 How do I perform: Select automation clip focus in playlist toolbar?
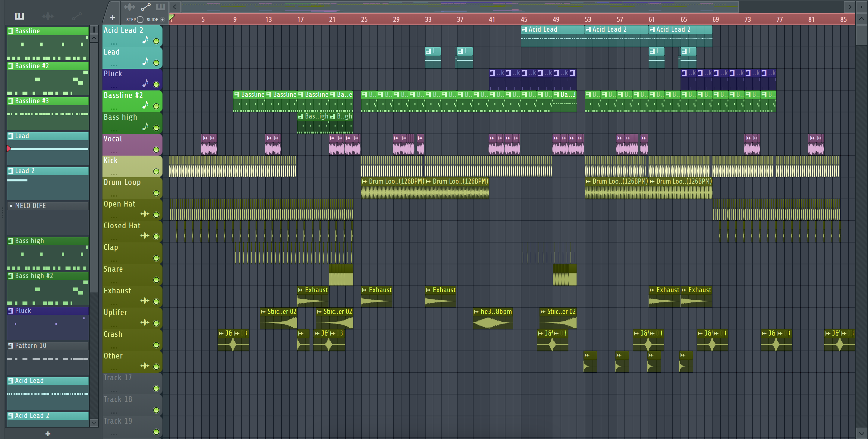pyautogui.click(x=146, y=7)
